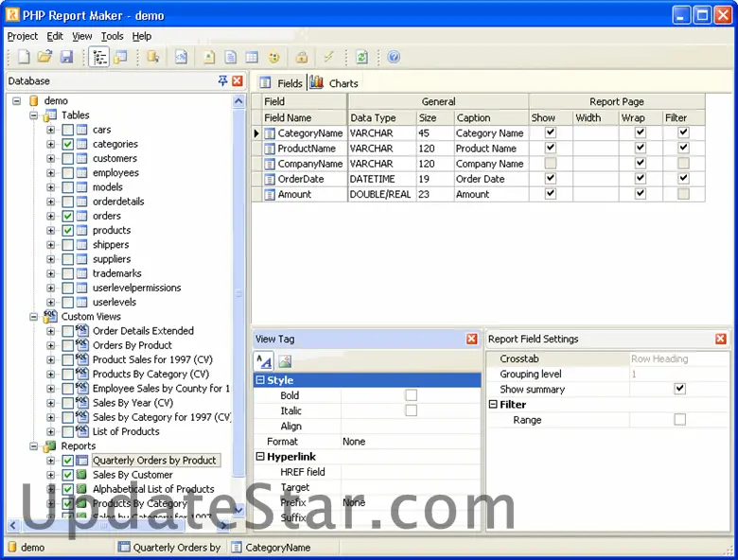Close the Database panel
The image size is (738, 560).
237,81
